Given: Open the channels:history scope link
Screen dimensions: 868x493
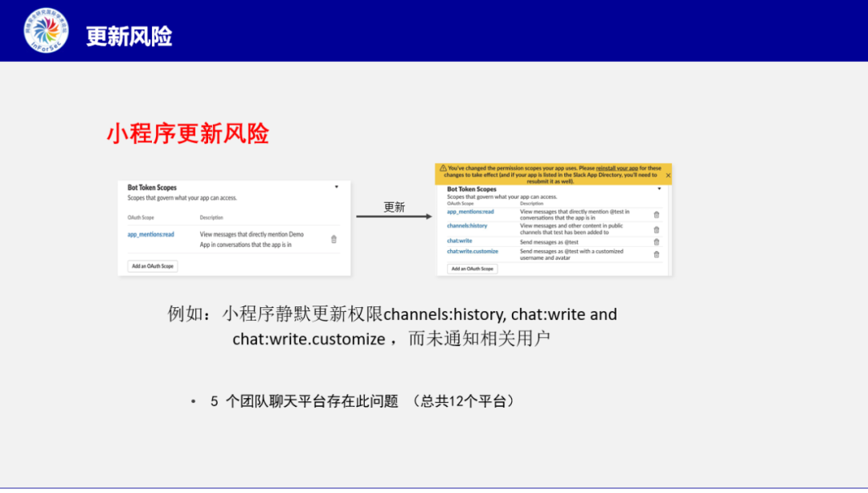Looking at the screenshot, I should 467,225.
